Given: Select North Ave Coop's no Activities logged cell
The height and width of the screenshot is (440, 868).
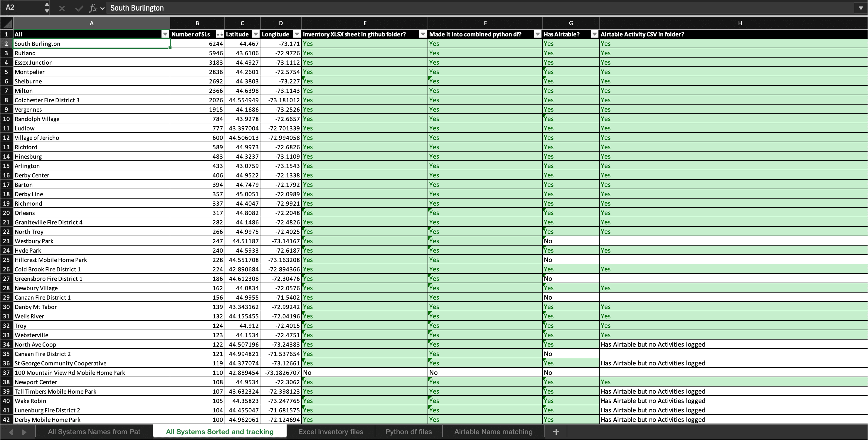Looking at the screenshot, I should point(734,344).
